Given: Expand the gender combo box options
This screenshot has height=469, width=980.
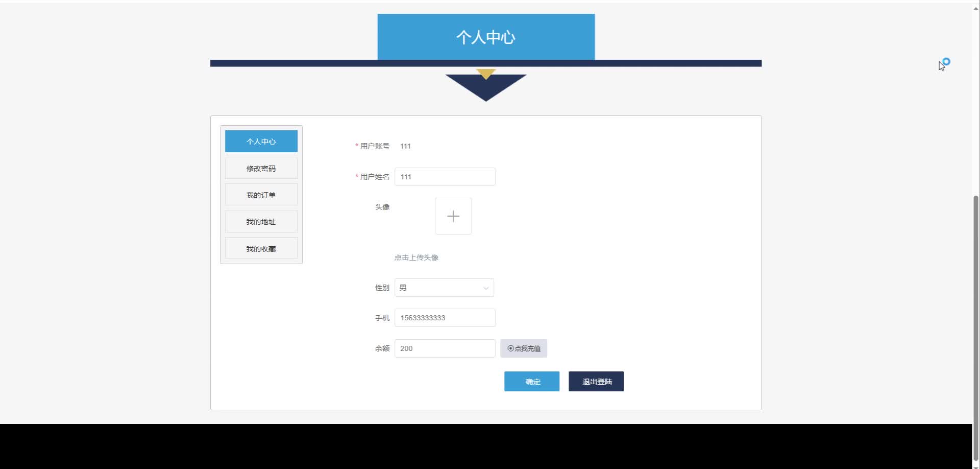Looking at the screenshot, I should pyautogui.click(x=444, y=288).
